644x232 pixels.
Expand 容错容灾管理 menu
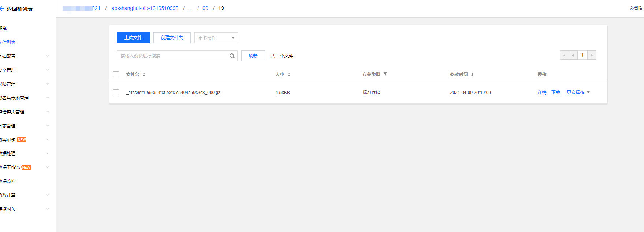pos(48,112)
